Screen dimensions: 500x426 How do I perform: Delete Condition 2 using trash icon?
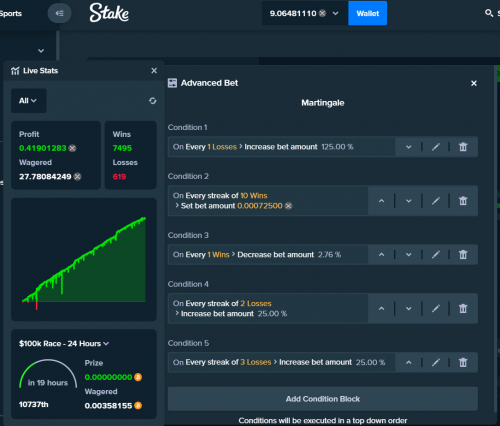tap(463, 201)
